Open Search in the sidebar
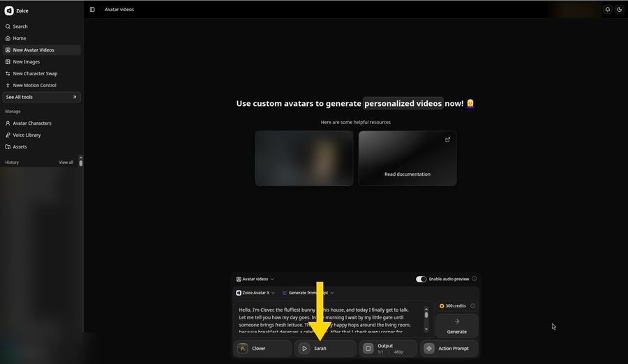Image resolution: width=628 pixels, height=364 pixels. 41,26
